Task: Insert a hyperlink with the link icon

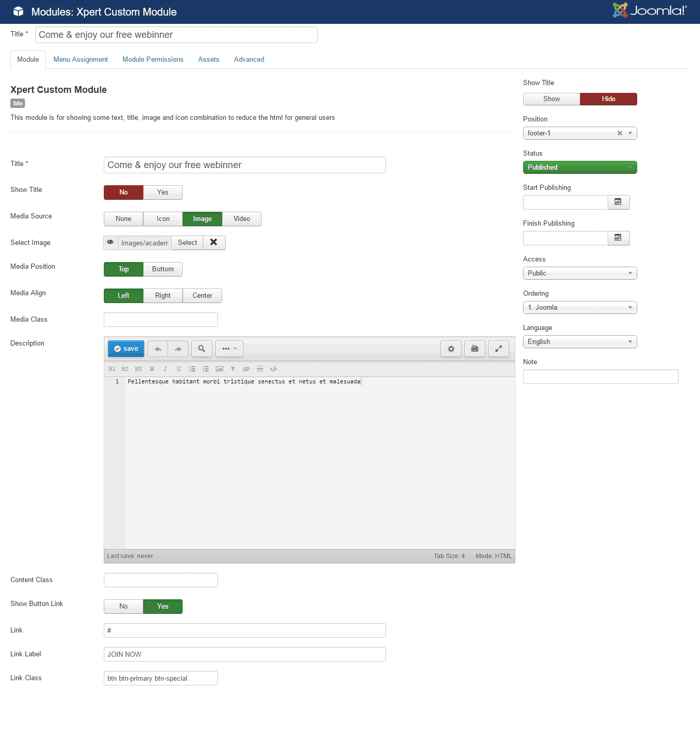Action: point(246,369)
